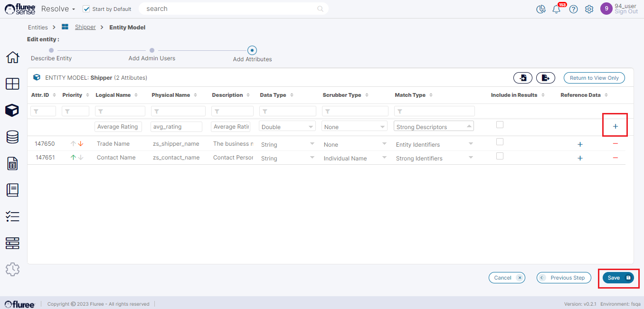Click the Logical Name filter field

click(120, 111)
